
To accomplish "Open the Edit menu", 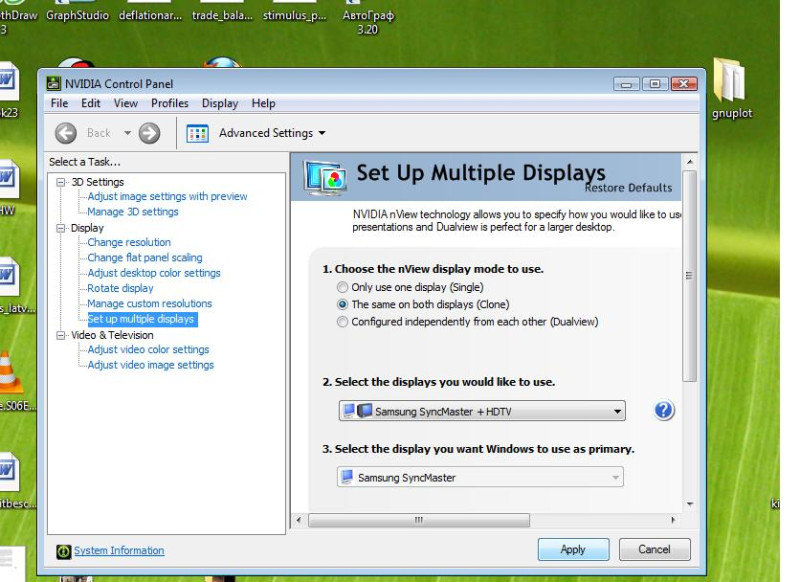I will pyautogui.click(x=91, y=103).
